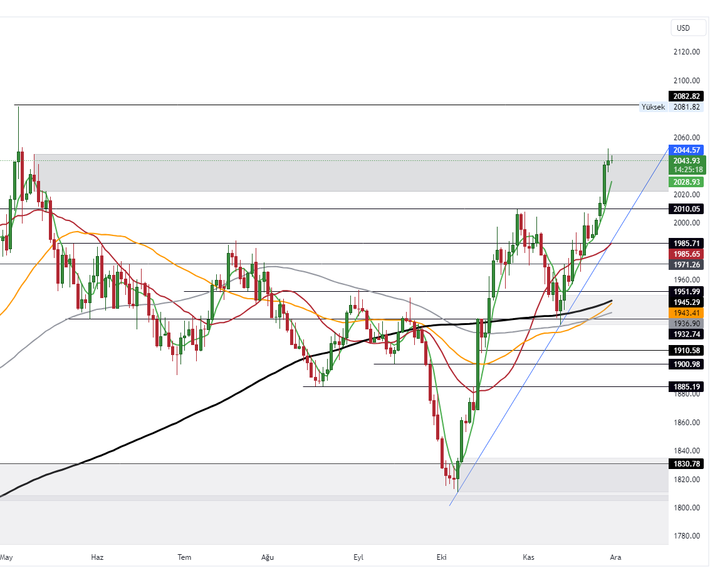Select the red 1985.65 moving average label
The image size is (715, 588).
pos(686,254)
